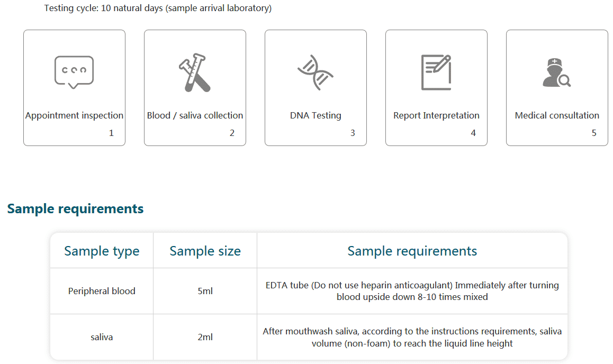Click step number 5 in consultation card
Image resolution: width=613 pixels, height=364 pixels.
(x=594, y=133)
